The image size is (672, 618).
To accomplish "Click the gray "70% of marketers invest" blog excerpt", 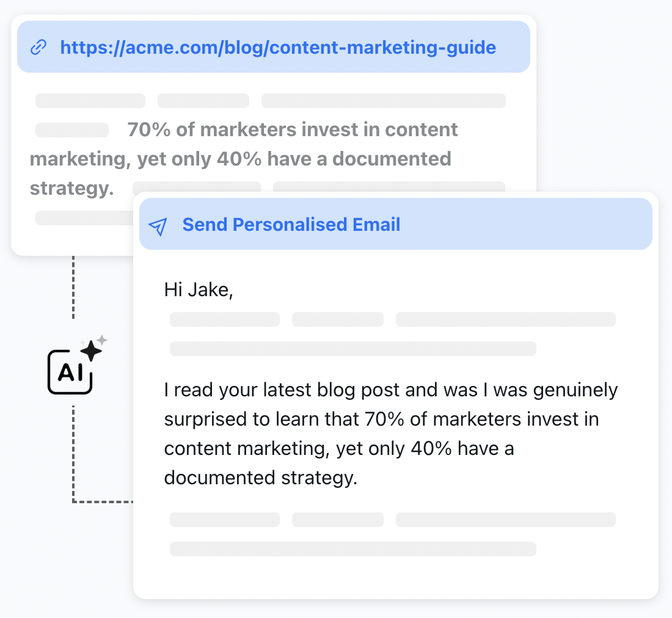I will click(244, 159).
